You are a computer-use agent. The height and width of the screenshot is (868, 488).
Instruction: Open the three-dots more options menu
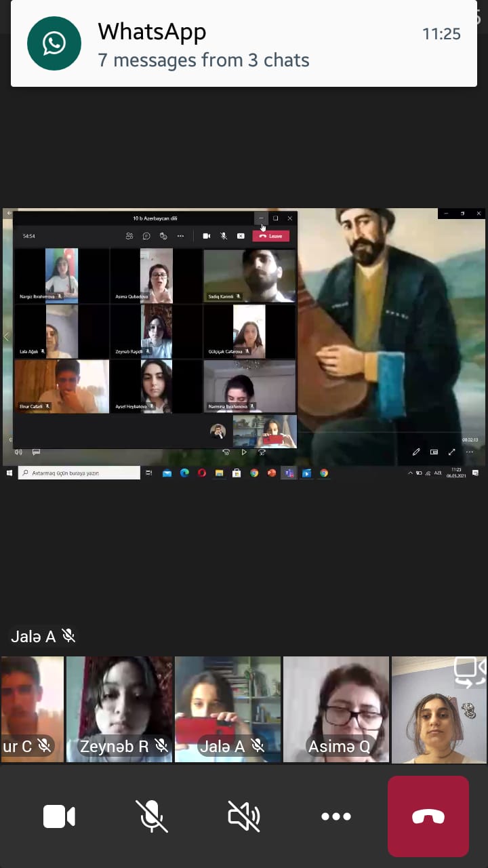(336, 816)
